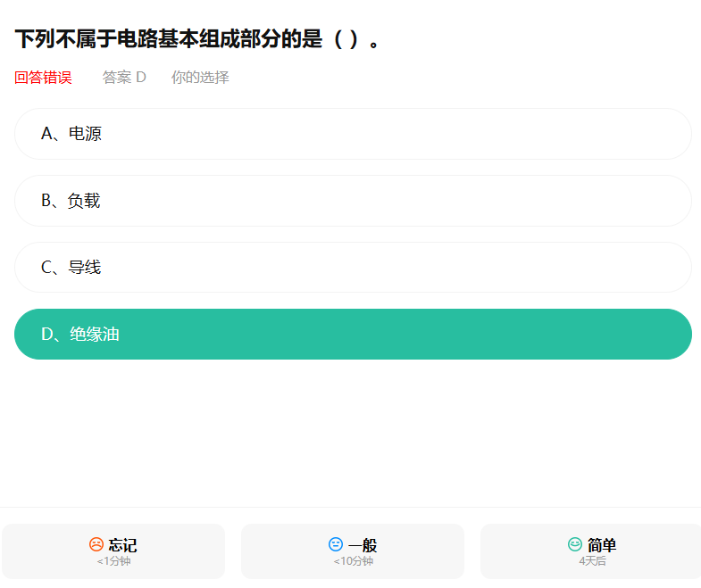The width and height of the screenshot is (701, 588).
Task: Click the blank parentheses in question
Action: pos(346,39)
